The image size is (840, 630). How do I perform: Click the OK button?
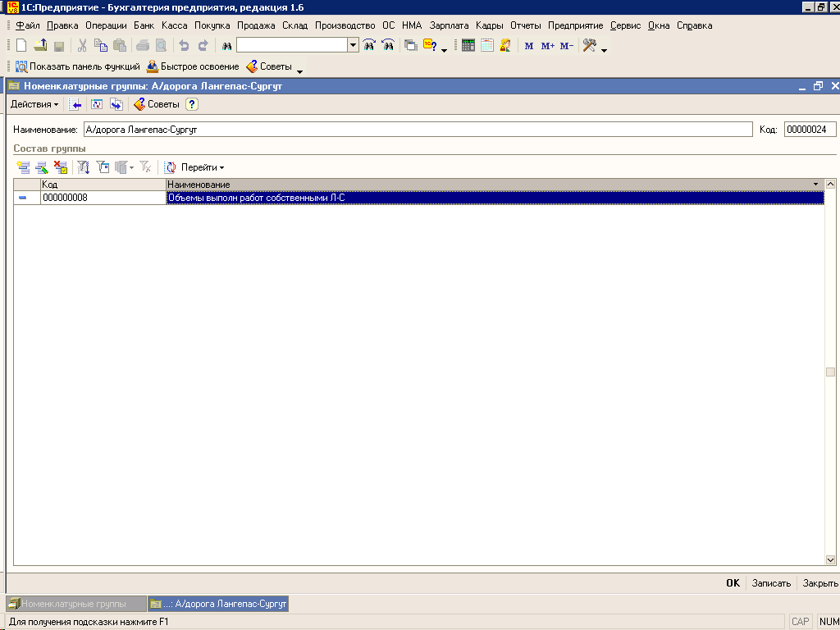733,583
